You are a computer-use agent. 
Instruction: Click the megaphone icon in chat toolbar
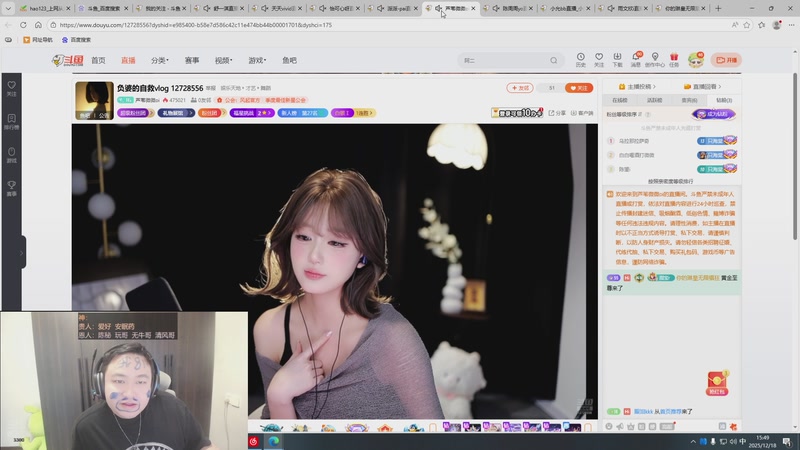click(x=620, y=426)
